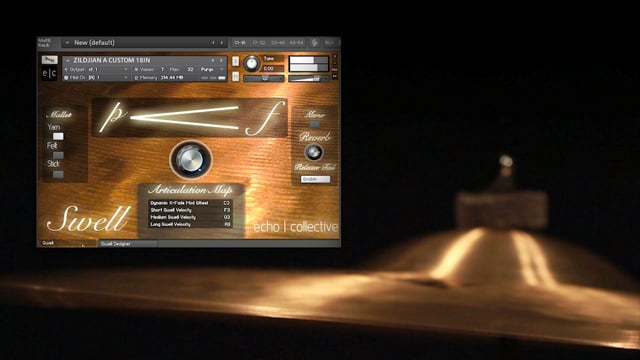Switch to rack page 33-48
Screen dimensions: 640x360
[x=278, y=42]
